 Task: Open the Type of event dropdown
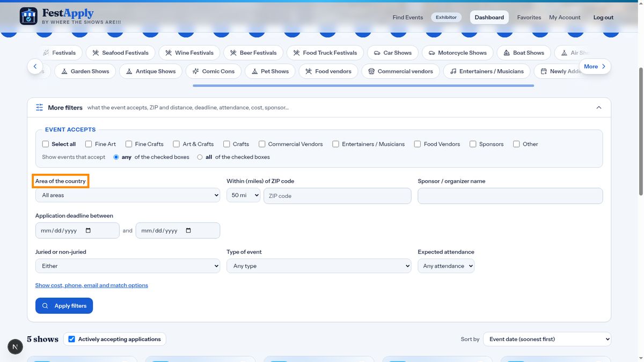click(319, 266)
